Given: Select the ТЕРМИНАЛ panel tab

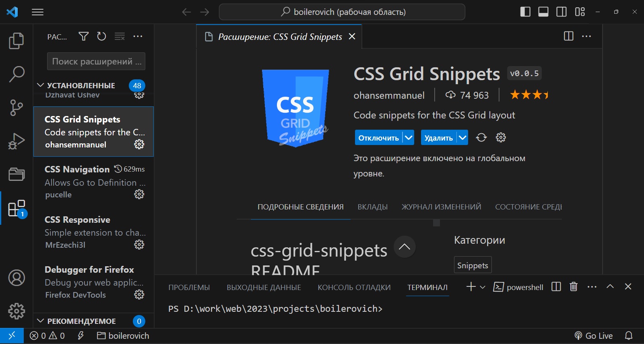Looking at the screenshot, I should pyautogui.click(x=427, y=287).
